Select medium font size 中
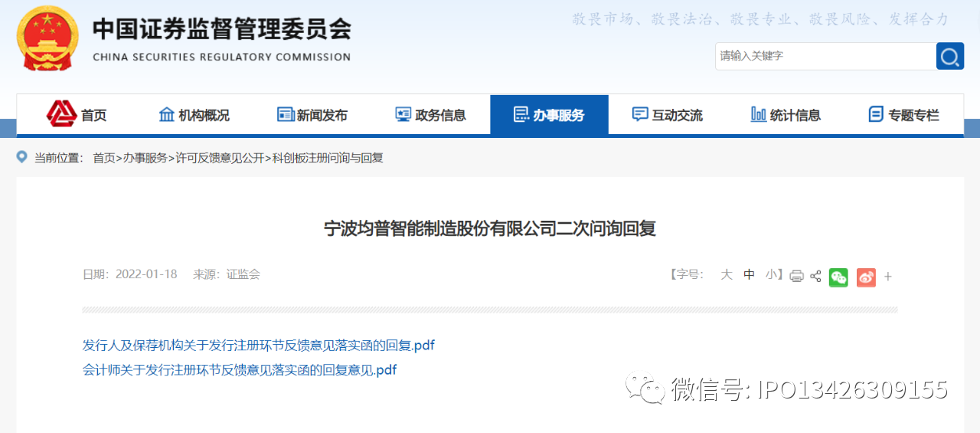The height and width of the screenshot is (433, 980). 749,274
